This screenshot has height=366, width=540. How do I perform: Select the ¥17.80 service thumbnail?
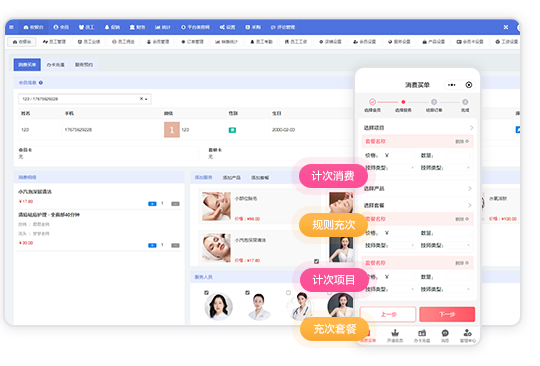pos(216,248)
